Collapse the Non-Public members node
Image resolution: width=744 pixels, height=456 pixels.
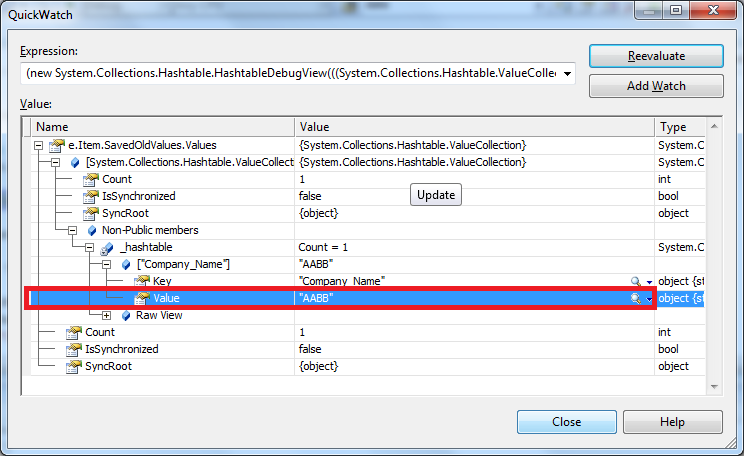click(x=73, y=231)
